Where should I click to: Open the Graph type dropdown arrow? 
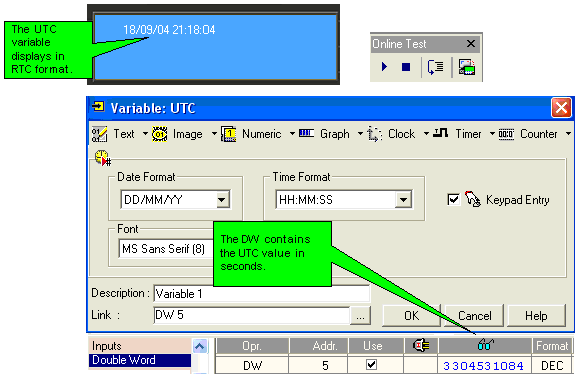pos(360,133)
